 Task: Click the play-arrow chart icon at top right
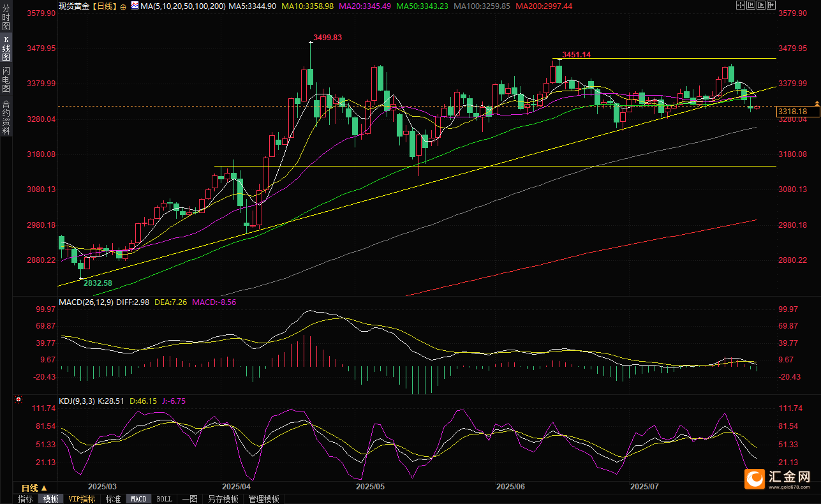coord(761,5)
